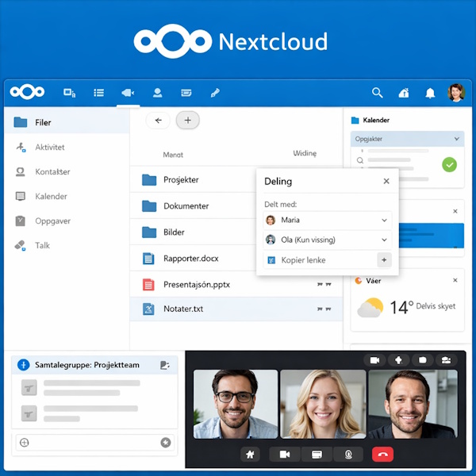Open the Talk video camera icon in the top bar

(x=128, y=93)
